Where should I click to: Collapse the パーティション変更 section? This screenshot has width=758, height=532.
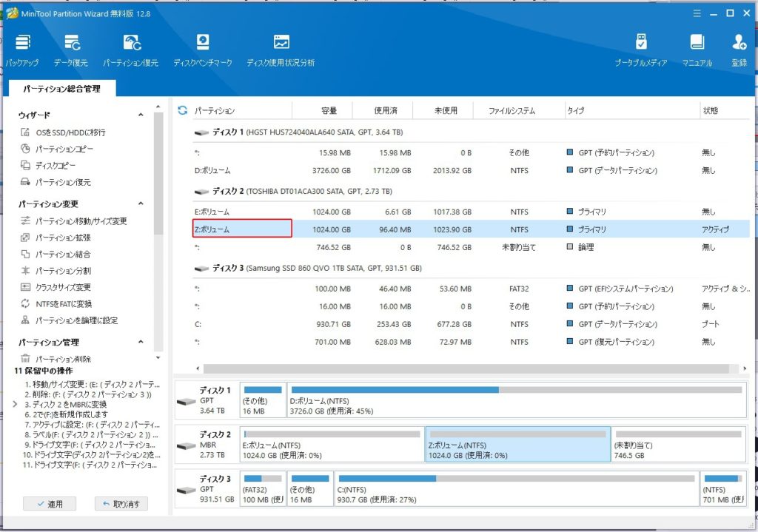(141, 204)
